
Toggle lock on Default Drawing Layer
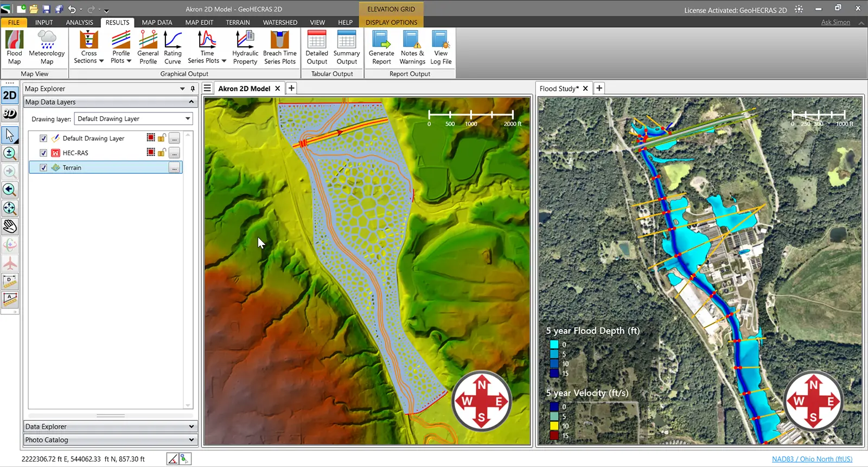pos(162,138)
